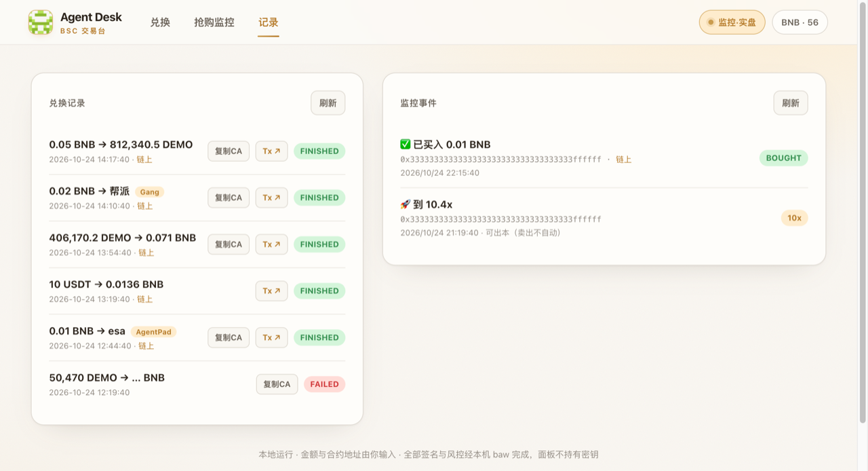Screen dimensions: 868x471
Task: Click the 监控事件 panel heading
Action: [418, 103]
